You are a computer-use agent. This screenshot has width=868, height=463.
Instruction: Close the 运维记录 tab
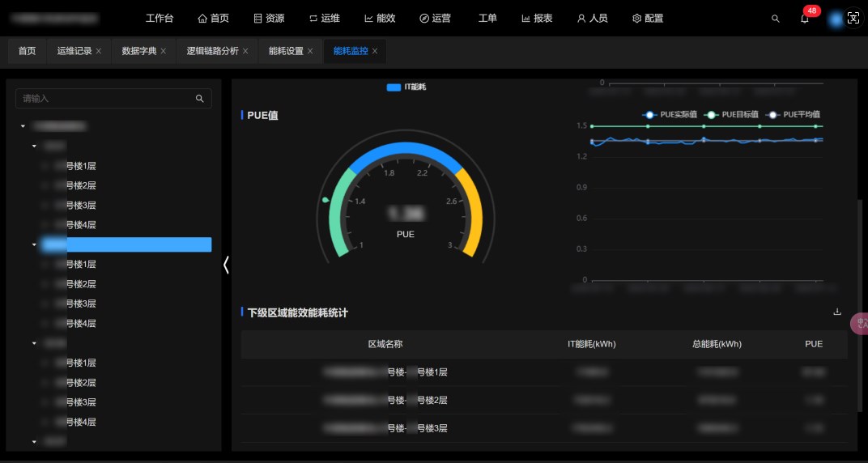[x=99, y=51]
